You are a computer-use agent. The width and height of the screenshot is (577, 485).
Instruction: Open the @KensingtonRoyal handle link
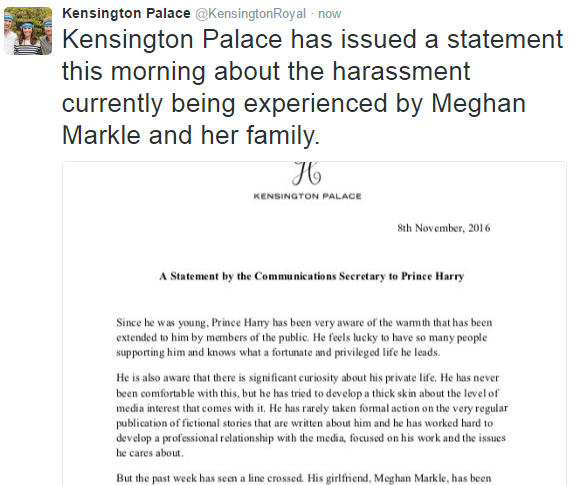[250, 14]
